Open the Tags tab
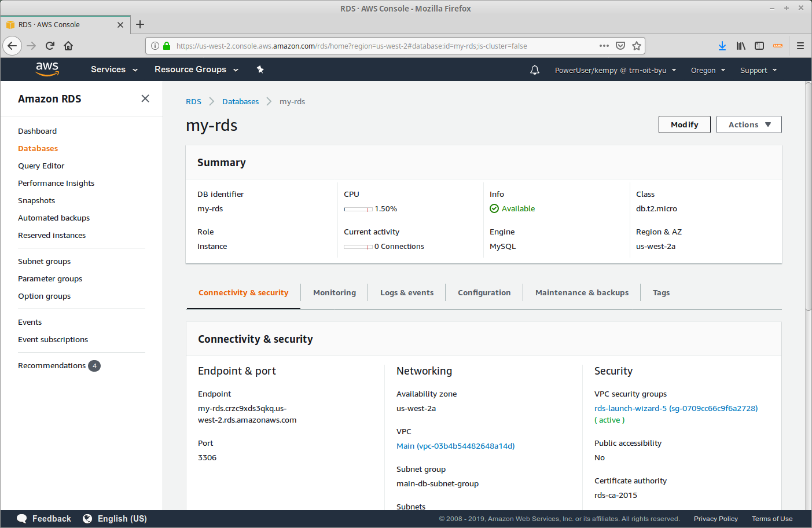The width and height of the screenshot is (812, 528). (x=661, y=293)
